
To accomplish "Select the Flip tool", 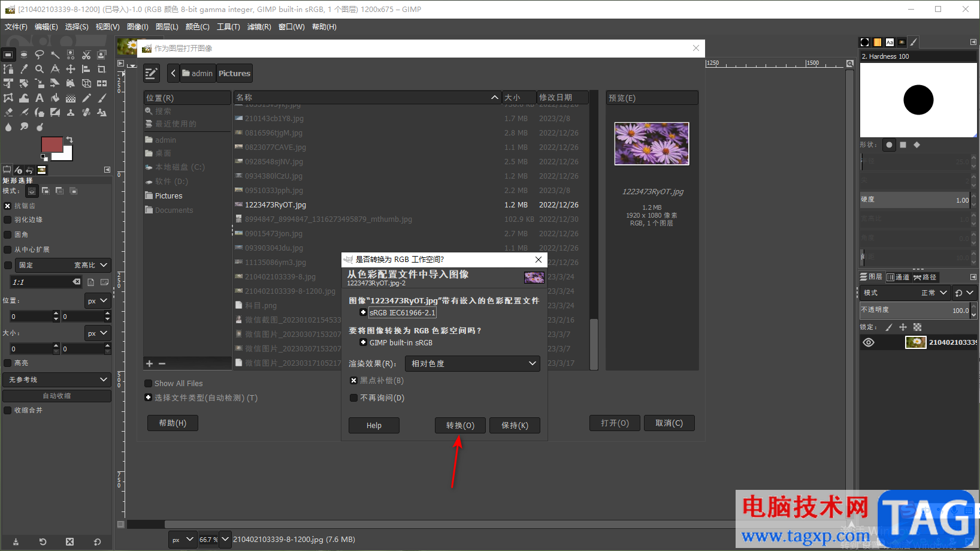I will click(x=102, y=83).
